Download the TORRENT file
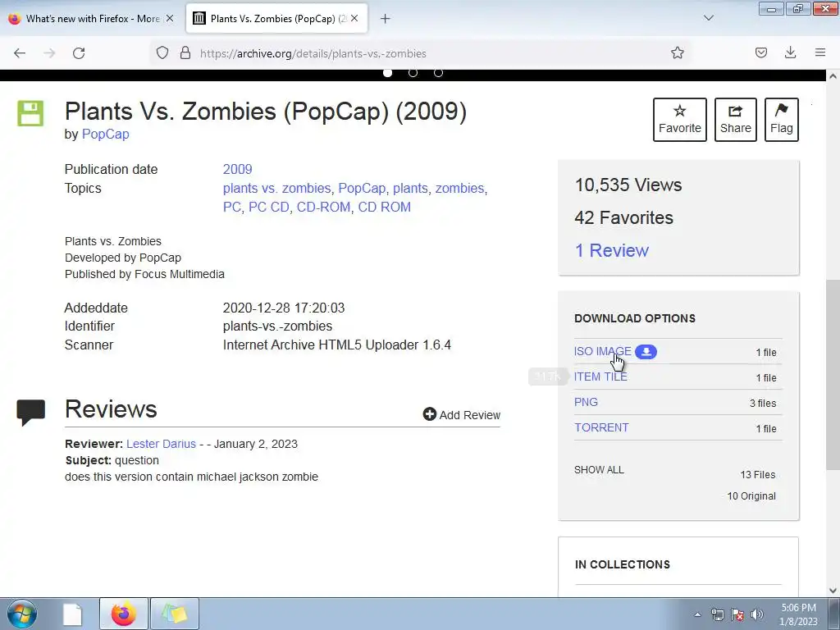Viewport: 840px width, 630px height. pos(601,427)
